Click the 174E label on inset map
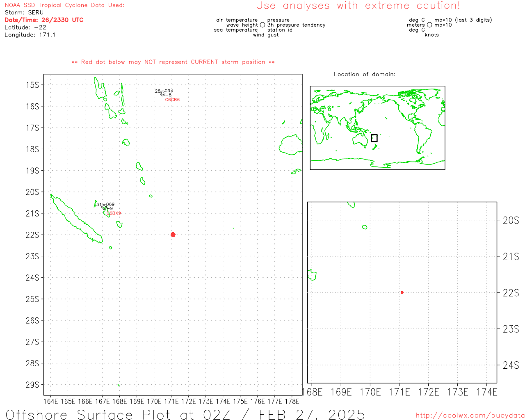 [x=487, y=392]
